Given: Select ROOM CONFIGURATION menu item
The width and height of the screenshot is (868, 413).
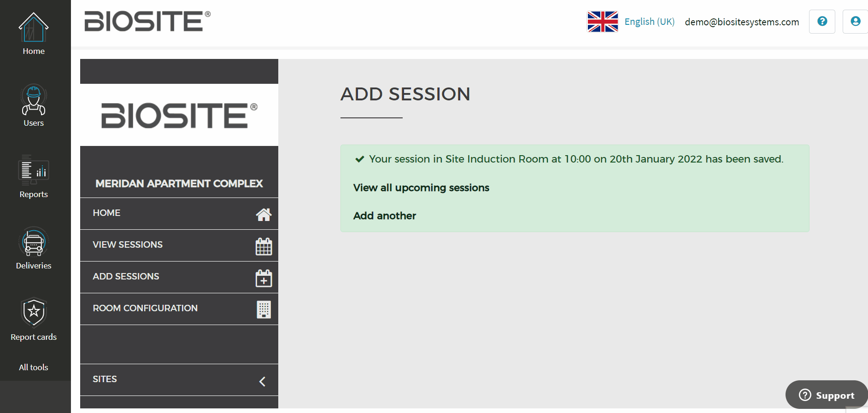Looking at the screenshot, I should [145, 308].
